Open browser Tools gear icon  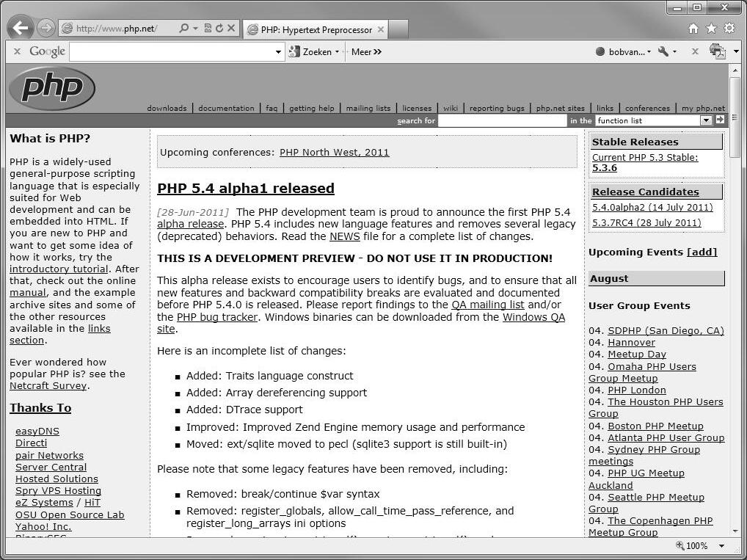(x=729, y=28)
